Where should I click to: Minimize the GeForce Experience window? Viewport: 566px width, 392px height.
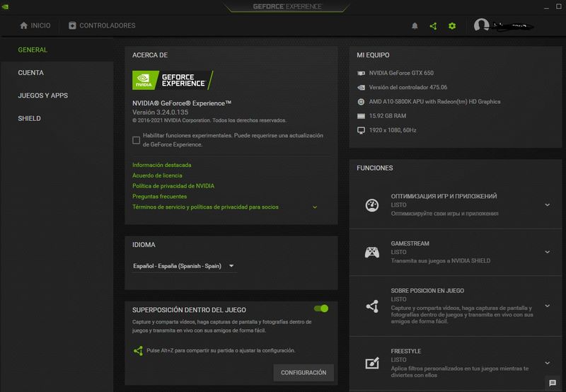click(x=546, y=7)
